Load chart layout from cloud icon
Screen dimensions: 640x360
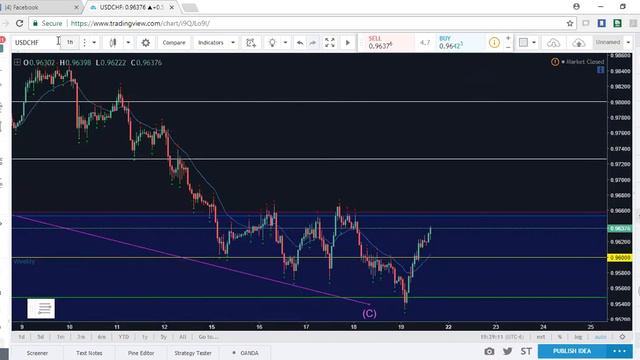553,42
